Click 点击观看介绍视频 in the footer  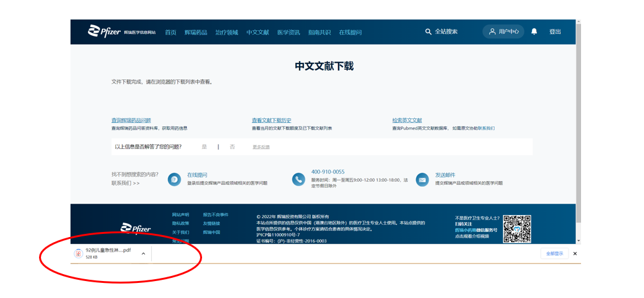(472, 236)
